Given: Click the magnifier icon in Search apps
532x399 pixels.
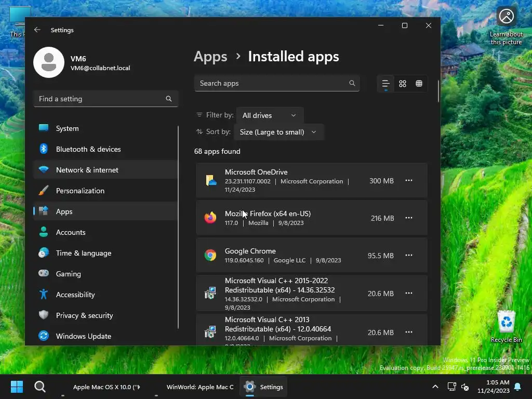Looking at the screenshot, I should pyautogui.click(x=352, y=83).
